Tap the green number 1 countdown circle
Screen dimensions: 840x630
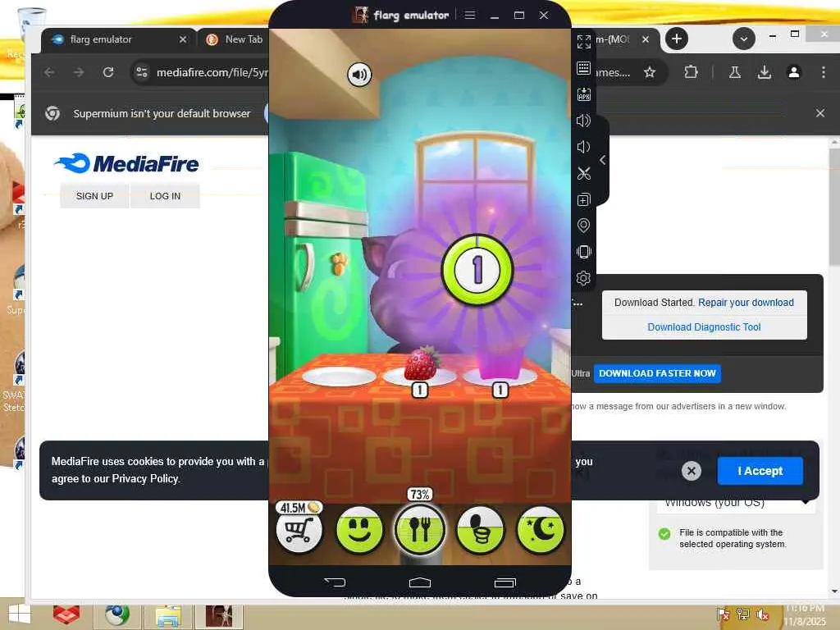click(477, 269)
